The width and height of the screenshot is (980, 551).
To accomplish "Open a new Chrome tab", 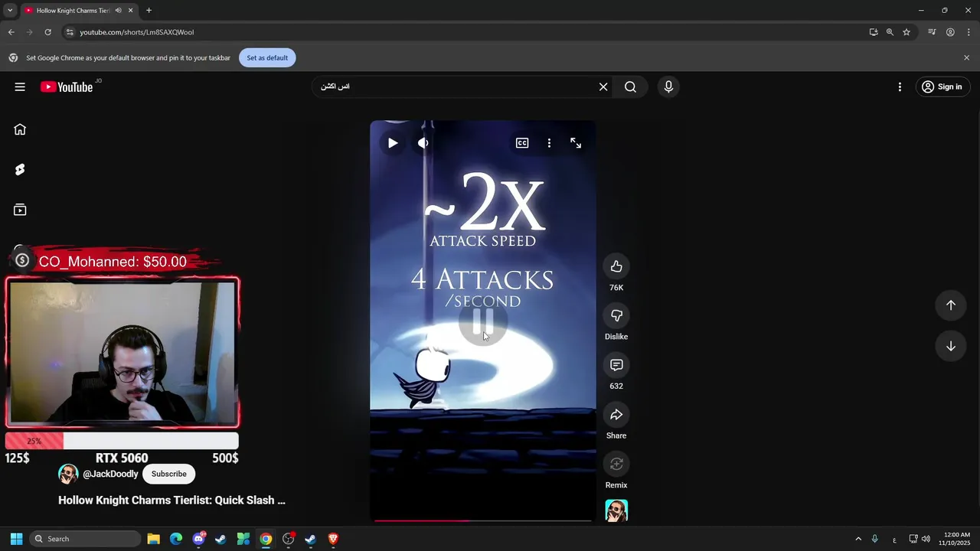I will pos(149,11).
